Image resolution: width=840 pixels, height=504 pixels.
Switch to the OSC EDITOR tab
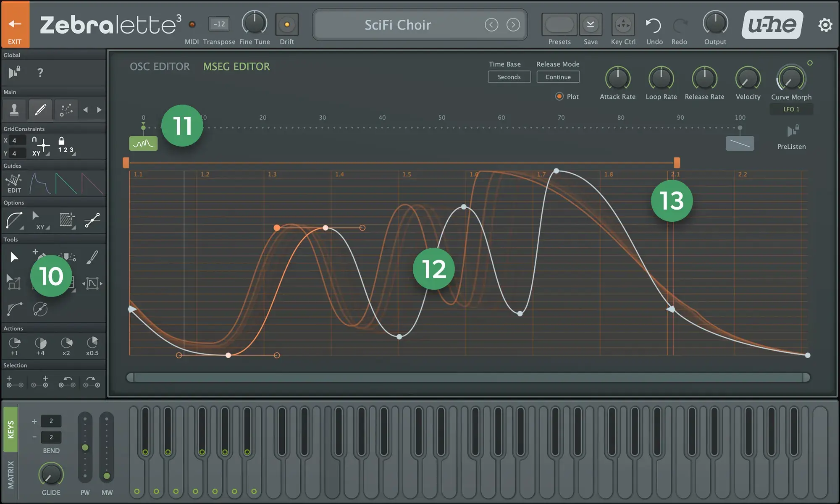point(160,66)
